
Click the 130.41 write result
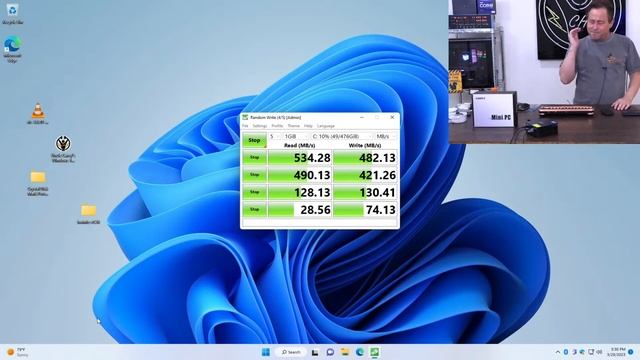pyautogui.click(x=365, y=192)
